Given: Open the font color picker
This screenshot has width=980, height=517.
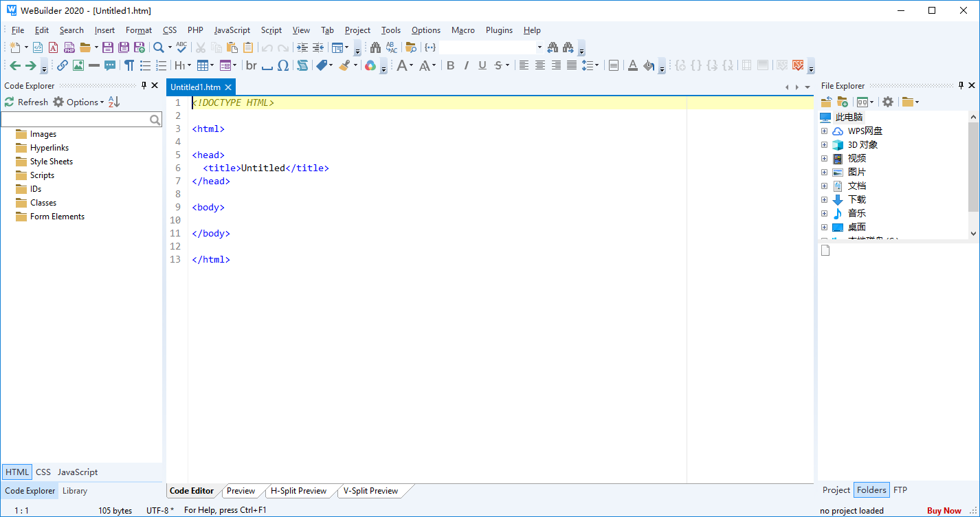Looking at the screenshot, I should pos(632,65).
